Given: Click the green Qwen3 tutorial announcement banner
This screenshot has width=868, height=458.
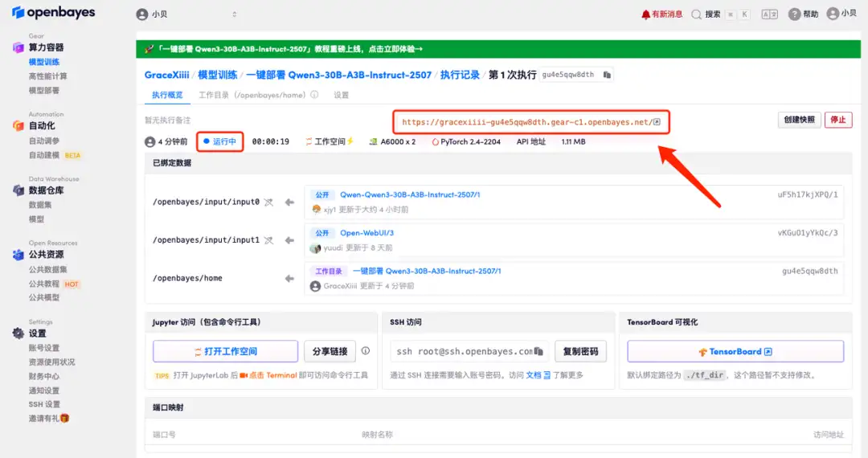Looking at the screenshot, I should pyautogui.click(x=498, y=49).
